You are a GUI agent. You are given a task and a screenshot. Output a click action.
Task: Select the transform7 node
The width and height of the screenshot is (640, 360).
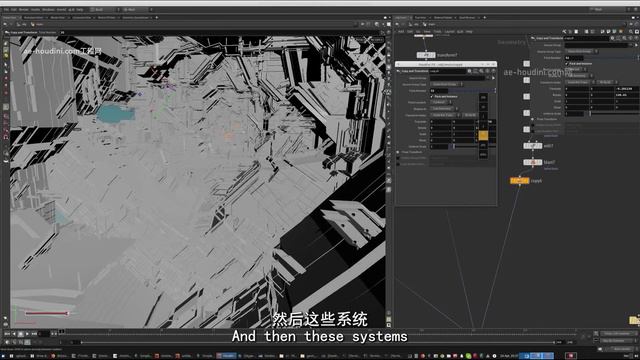point(426,55)
